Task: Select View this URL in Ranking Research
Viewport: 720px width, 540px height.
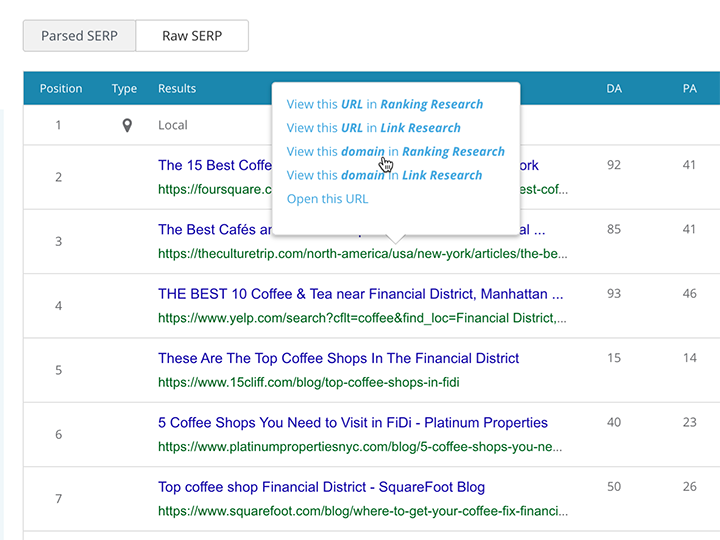Action: pos(384,104)
